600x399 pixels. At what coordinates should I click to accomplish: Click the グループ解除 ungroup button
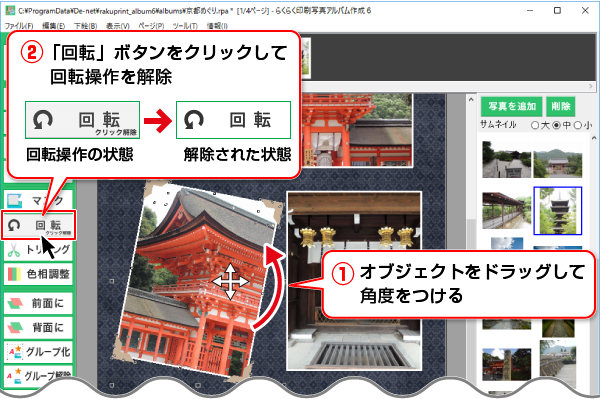(38, 376)
